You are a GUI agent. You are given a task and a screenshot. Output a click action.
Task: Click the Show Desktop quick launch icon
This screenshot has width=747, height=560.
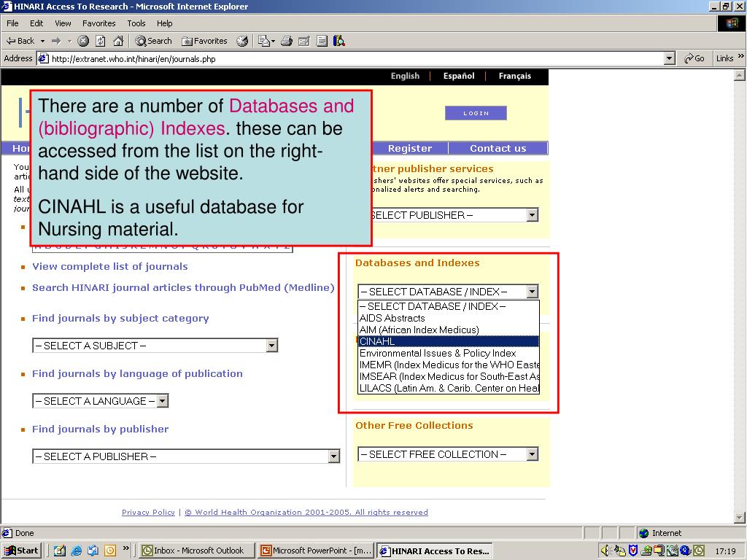click(x=60, y=551)
